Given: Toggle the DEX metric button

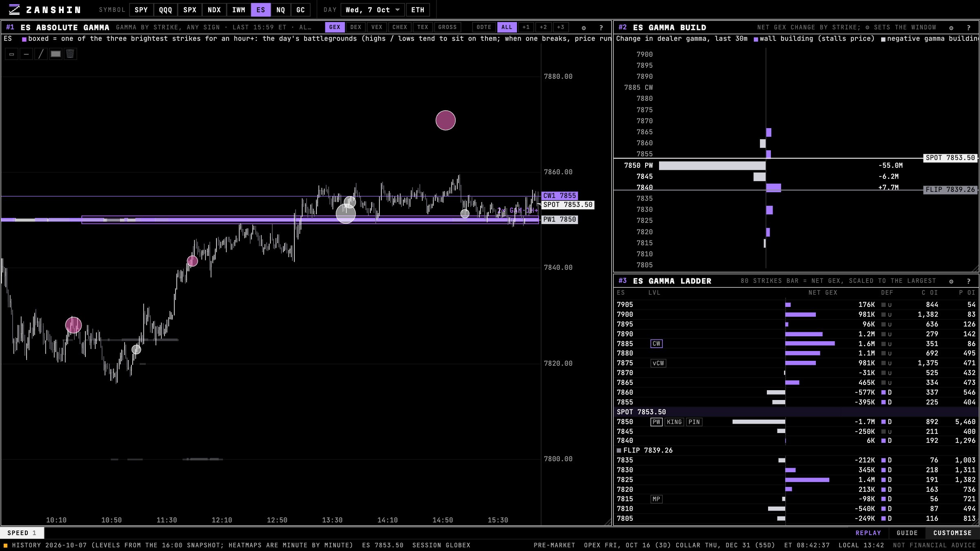Looking at the screenshot, I should coord(356,27).
